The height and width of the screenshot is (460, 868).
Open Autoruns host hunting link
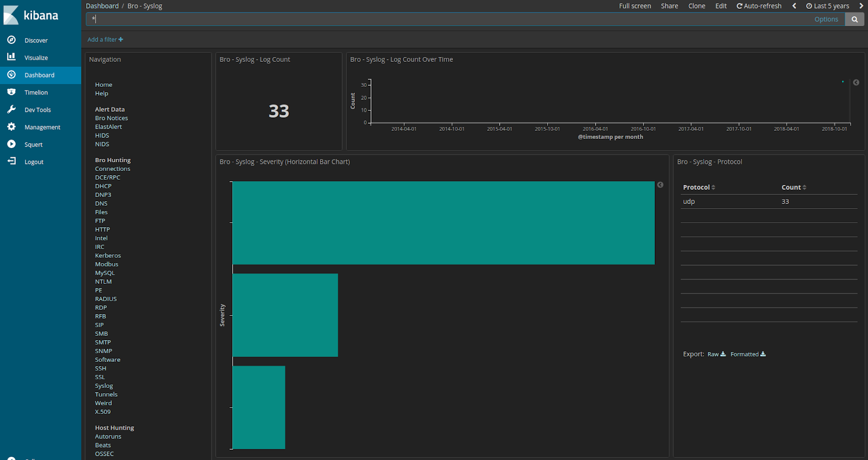pyautogui.click(x=108, y=436)
